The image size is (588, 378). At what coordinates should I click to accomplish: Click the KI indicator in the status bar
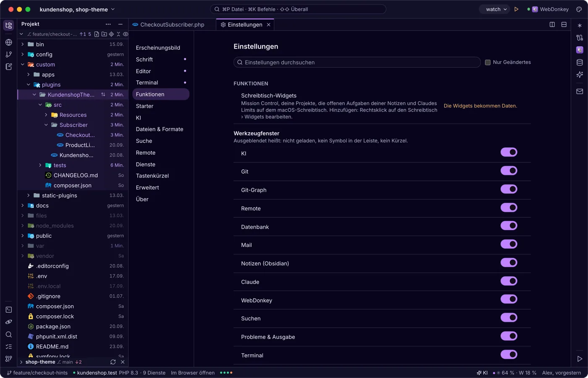point(482,373)
